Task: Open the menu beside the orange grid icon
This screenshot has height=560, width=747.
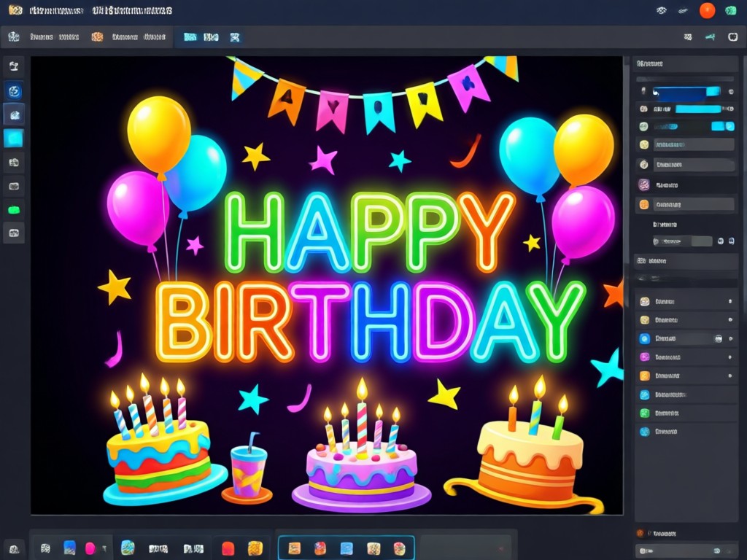Action: tap(139, 36)
